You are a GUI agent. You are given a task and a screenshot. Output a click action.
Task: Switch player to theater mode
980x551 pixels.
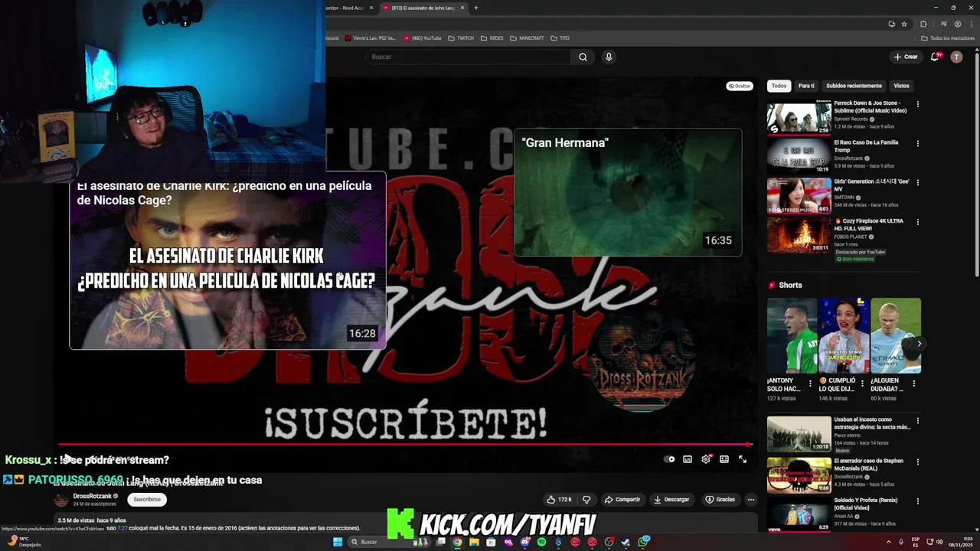point(724,459)
